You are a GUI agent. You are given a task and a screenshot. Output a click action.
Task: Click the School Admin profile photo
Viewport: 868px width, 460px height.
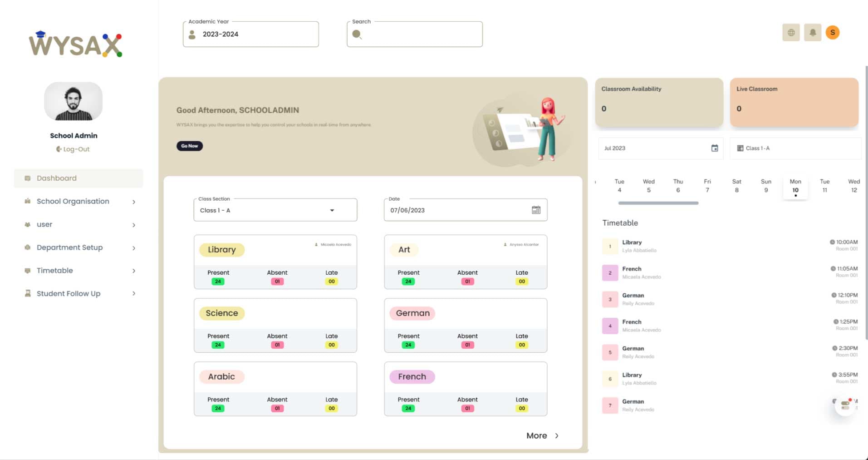[x=74, y=102]
